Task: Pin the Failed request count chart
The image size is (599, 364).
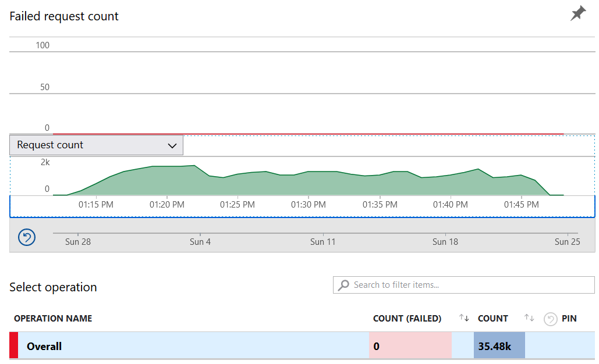Action: 577,13
